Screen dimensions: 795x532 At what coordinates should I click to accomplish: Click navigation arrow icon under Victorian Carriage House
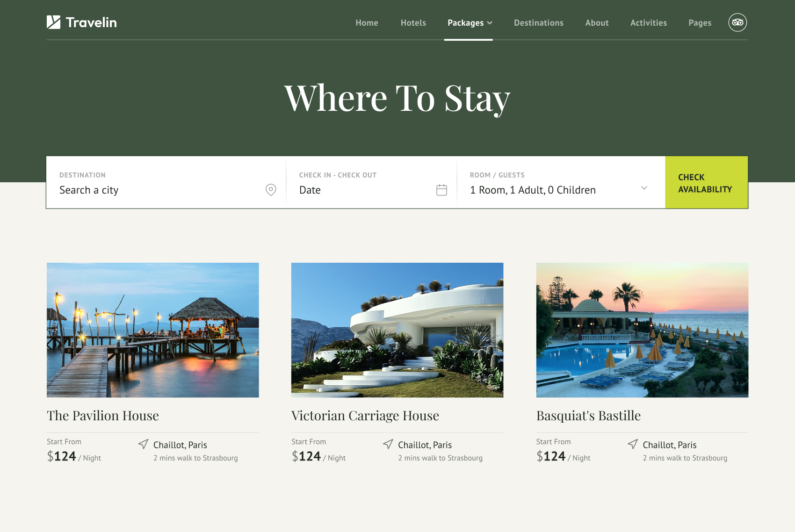[388, 444]
